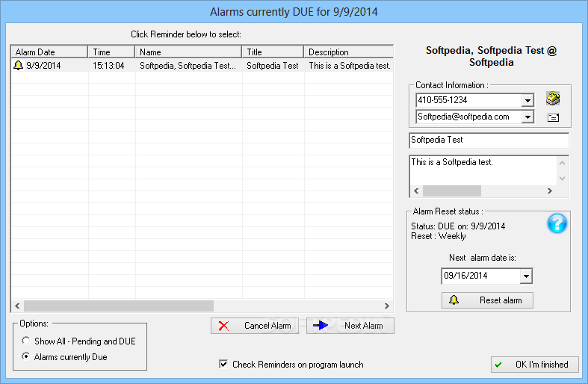Image resolution: width=588 pixels, height=384 pixels.
Task: Select the Softpedia, Softpedia Test... name cell
Action: click(x=188, y=66)
